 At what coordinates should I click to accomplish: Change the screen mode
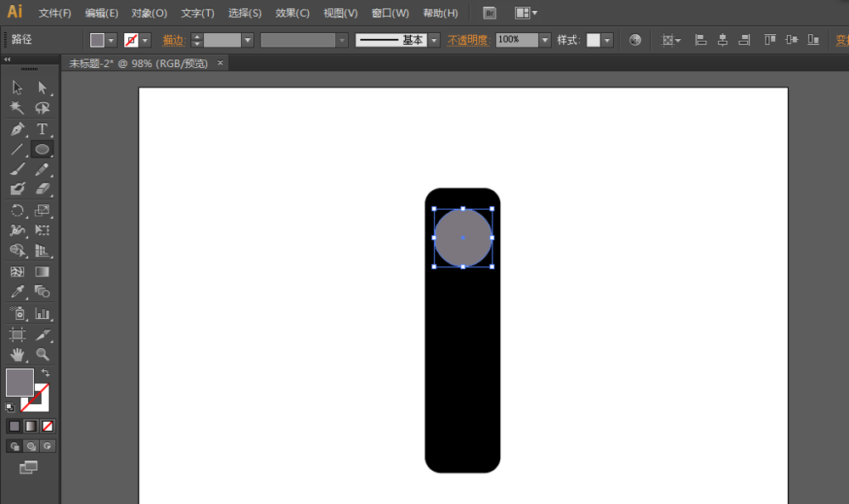point(28,468)
